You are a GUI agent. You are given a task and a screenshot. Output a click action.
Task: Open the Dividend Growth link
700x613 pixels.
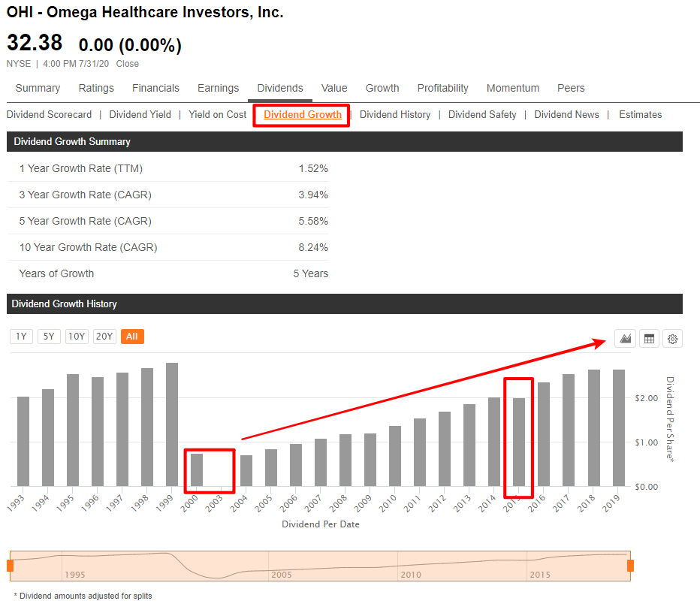[x=303, y=115]
